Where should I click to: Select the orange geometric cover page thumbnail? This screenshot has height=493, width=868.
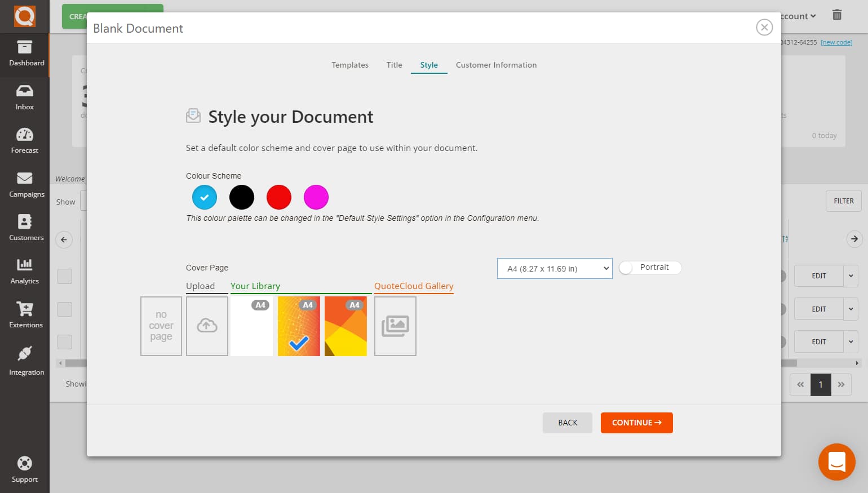coord(346,326)
